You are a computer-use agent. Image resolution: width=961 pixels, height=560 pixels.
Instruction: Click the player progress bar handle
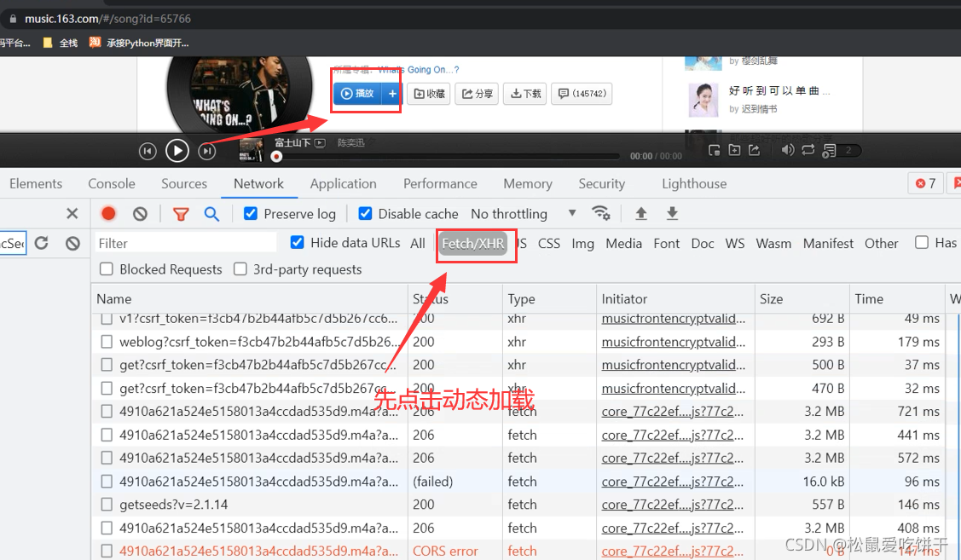(276, 157)
